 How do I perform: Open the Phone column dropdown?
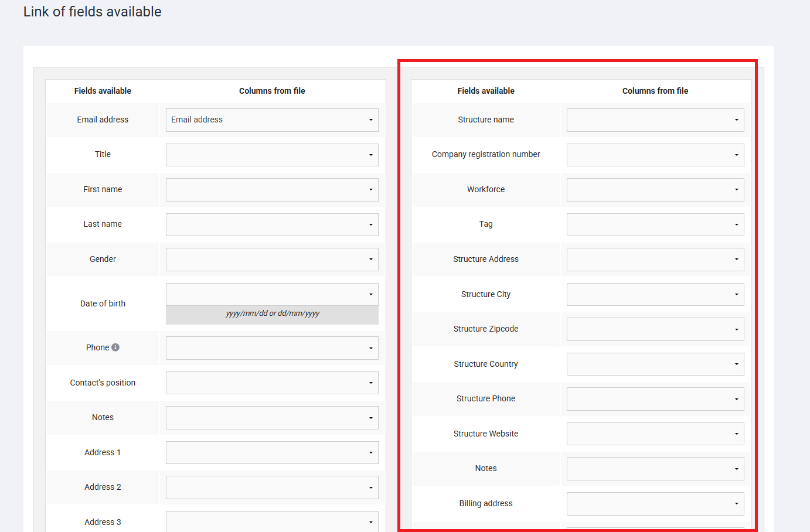[x=272, y=348]
